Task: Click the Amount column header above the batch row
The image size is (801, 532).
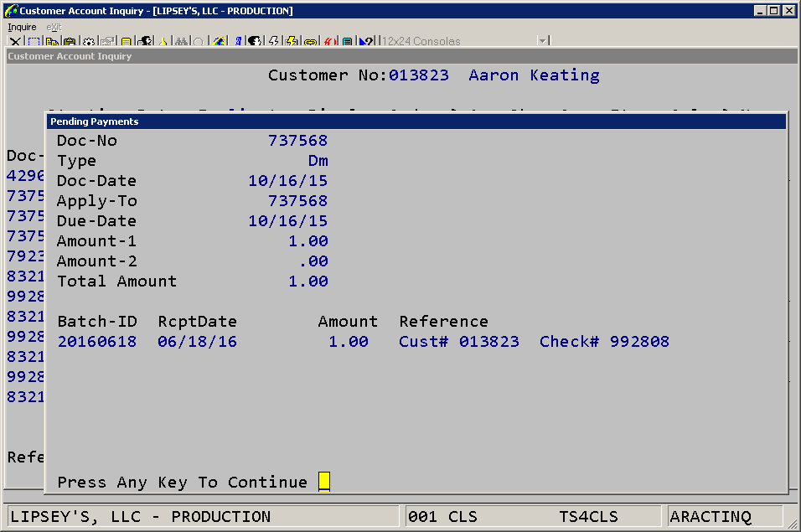Action: (348, 322)
